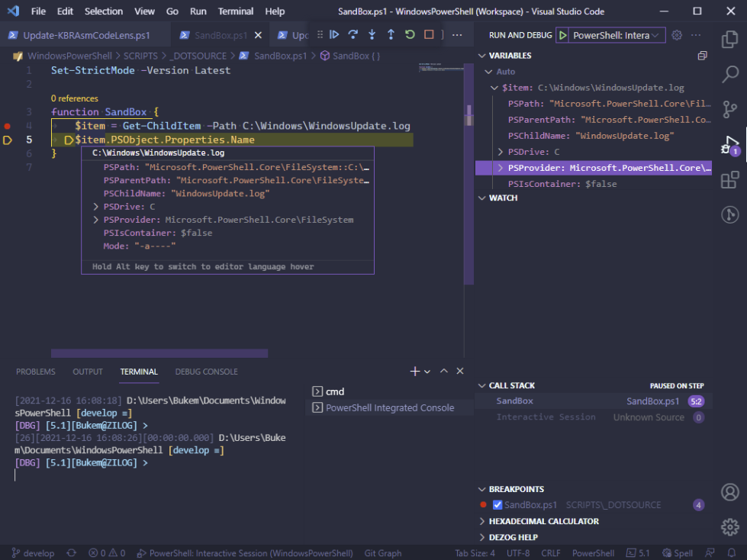Open more actions in Run and Debug header

696,35
